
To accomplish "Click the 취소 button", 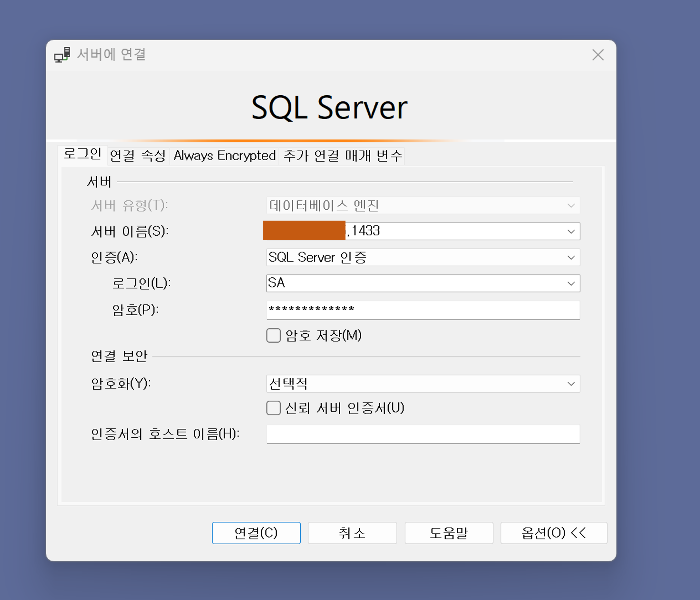I will [352, 533].
